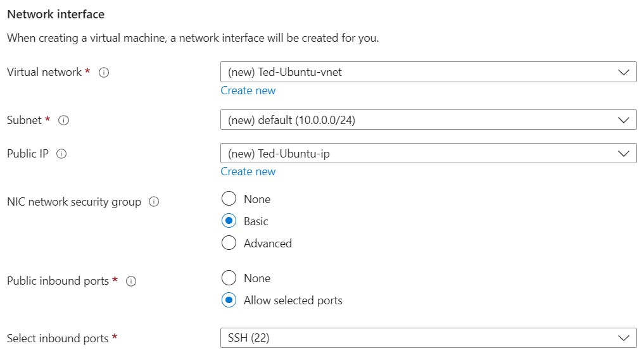Click the Public inbound ports info icon
The image size is (644, 353).
pos(131,282)
